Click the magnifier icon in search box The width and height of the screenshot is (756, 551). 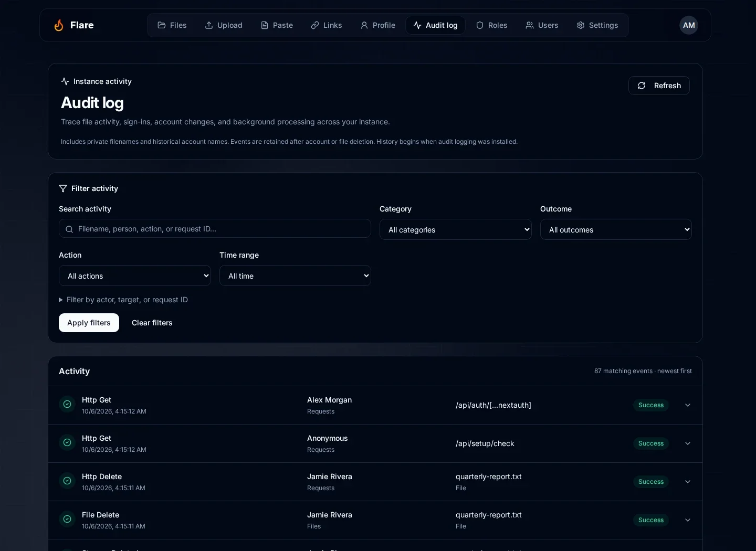point(69,229)
